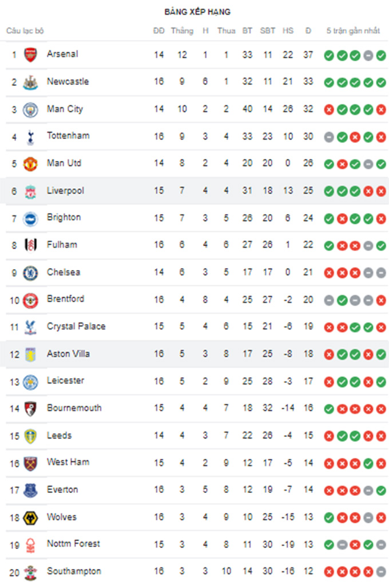Image resolution: width=389 pixels, height=588 pixels.
Task: Select the Man City crest icon
Action: click(30, 109)
